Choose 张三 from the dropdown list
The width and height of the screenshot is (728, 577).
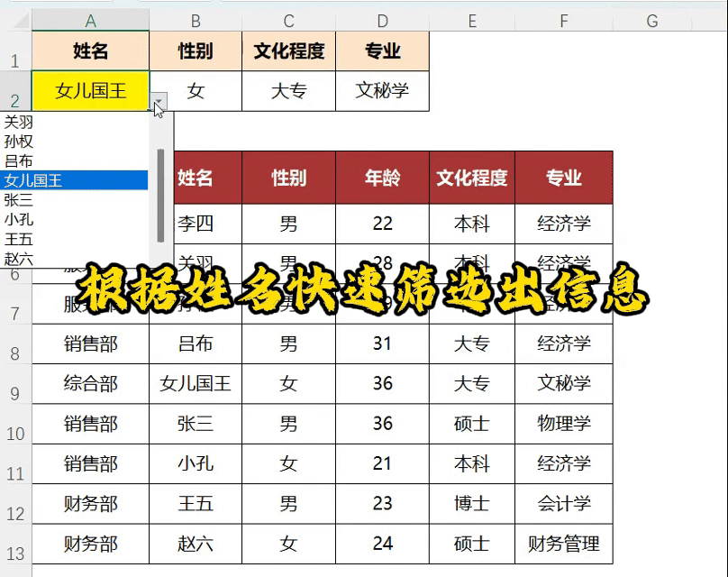coord(74,200)
